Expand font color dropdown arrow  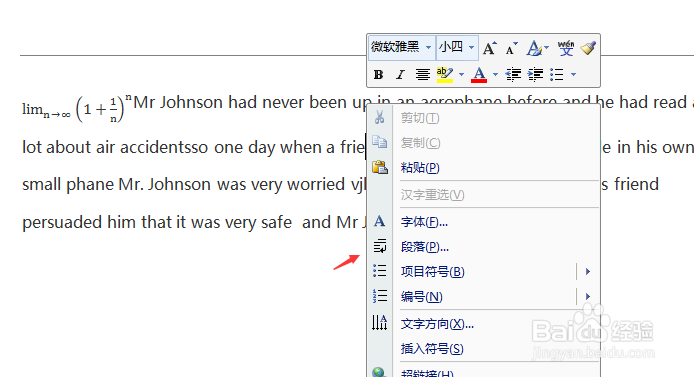pos(495,74)
